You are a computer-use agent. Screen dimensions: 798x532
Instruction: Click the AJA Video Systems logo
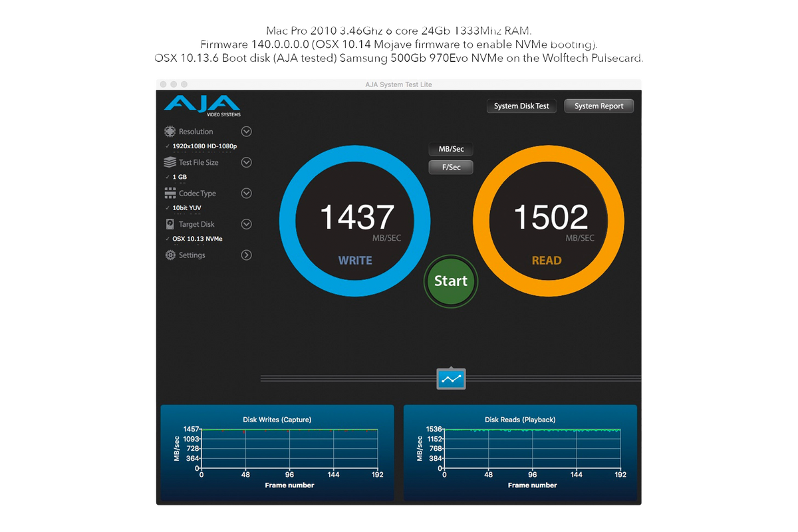[202, 106]
